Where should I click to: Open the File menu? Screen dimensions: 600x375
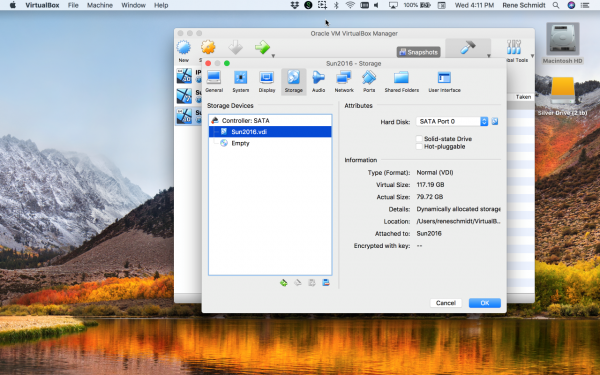click(x=73, y=5)
